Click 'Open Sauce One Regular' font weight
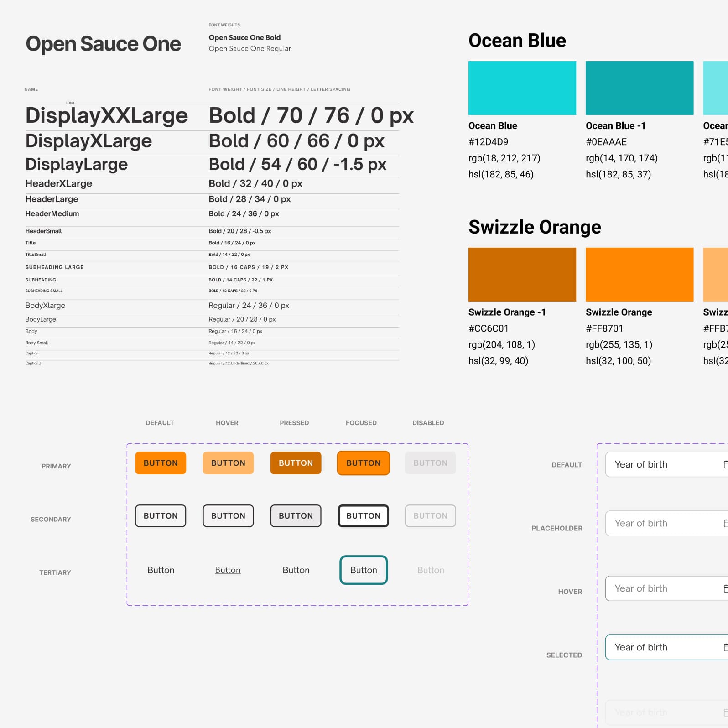The width and height of the screenshot is (728, 728). click(250, 48)
